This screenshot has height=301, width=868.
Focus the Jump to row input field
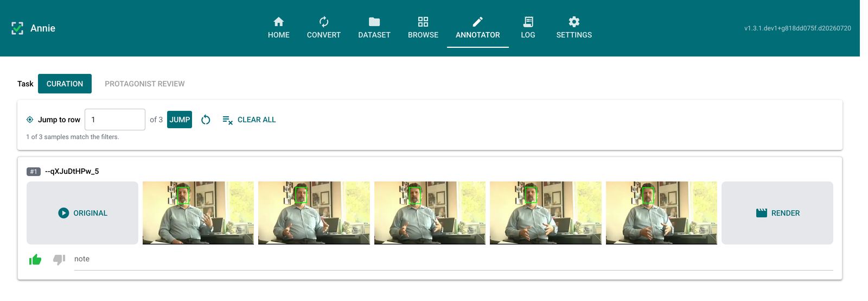[115, 120]
